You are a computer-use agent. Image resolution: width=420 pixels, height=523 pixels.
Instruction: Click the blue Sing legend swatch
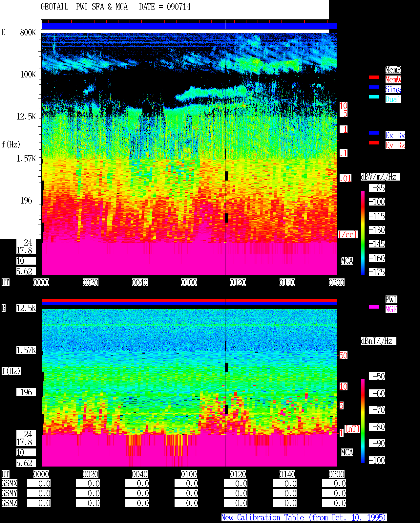374,87
